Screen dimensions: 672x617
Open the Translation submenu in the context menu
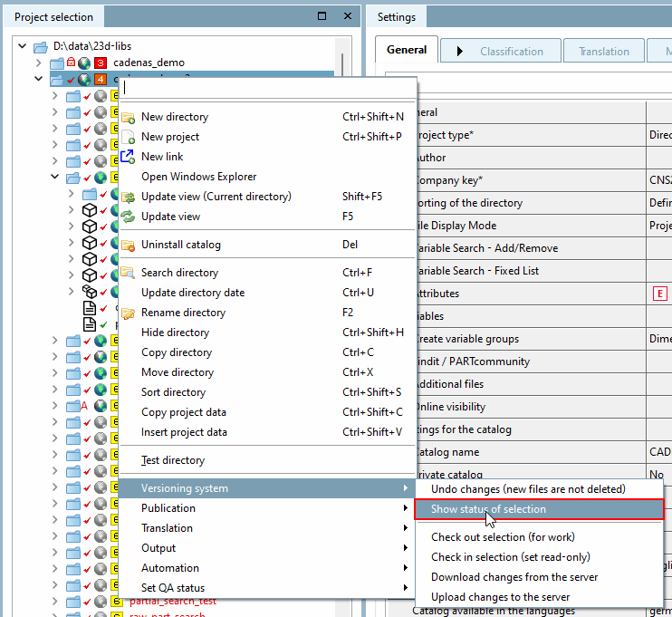click(266, 528)
